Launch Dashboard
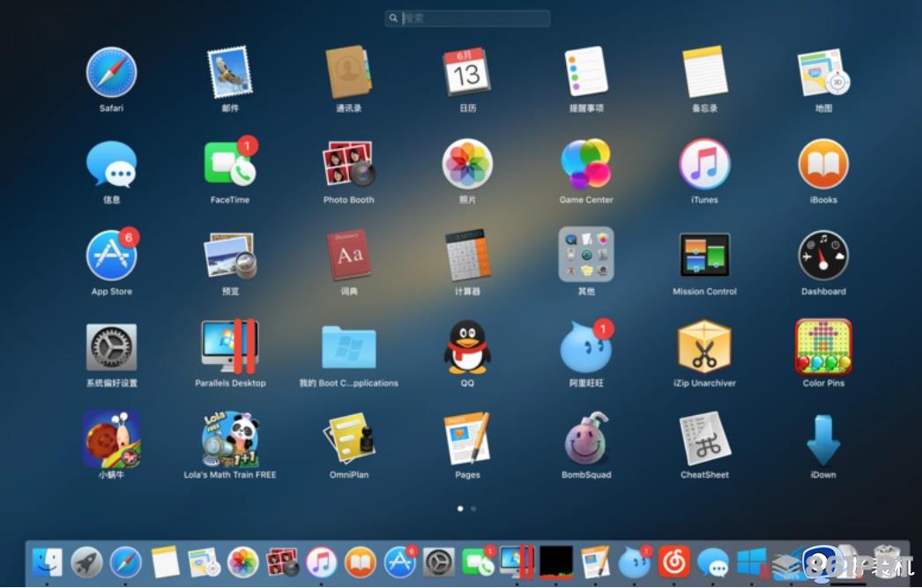Image resolution: width=922 pixels, height=588 pixels. coord(823,255)
